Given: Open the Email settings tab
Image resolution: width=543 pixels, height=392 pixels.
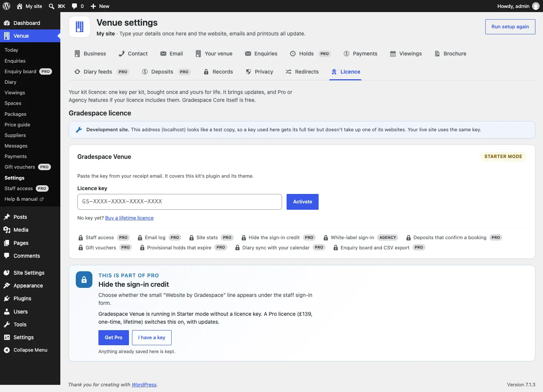Looking at the screenshot, I should (x=172, y=54).
